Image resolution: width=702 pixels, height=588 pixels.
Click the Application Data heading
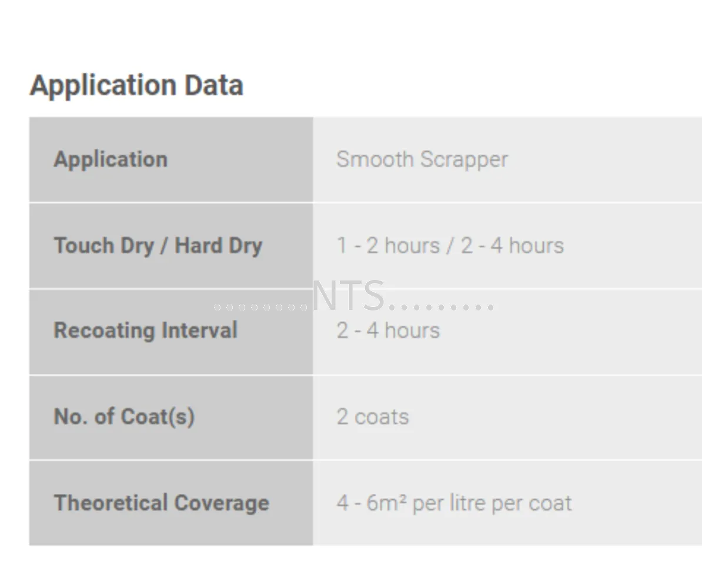tap(136, 85)
